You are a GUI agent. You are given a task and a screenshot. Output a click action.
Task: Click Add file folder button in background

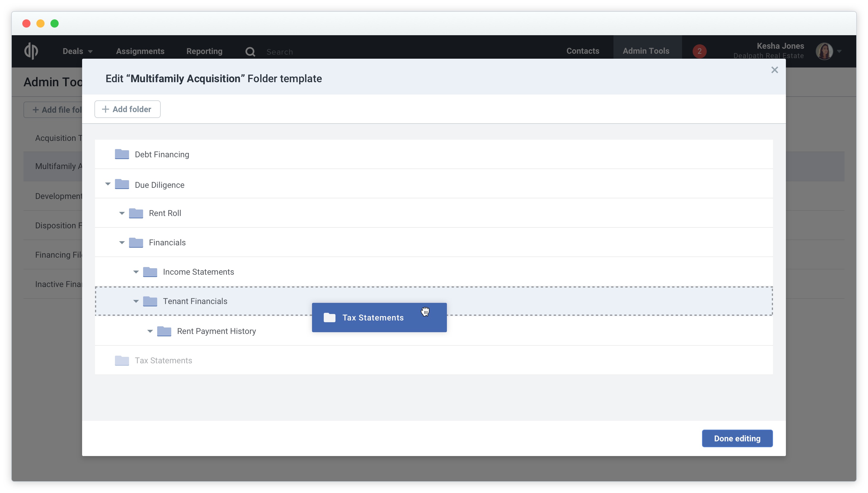point(53,110)
